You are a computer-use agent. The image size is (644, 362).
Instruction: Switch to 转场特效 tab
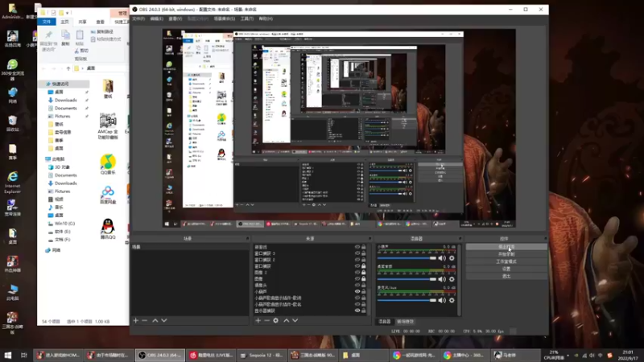click(x=405, y=322)
